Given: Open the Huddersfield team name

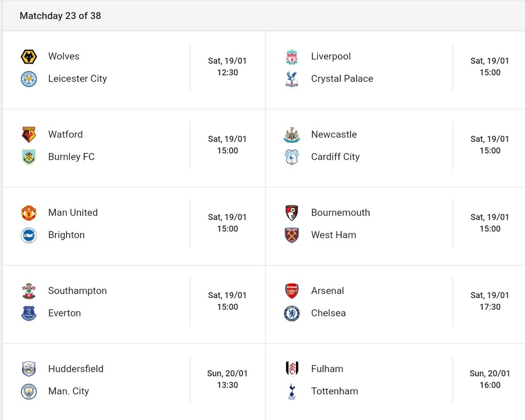Looking at the screenshot, I should 76,369.
